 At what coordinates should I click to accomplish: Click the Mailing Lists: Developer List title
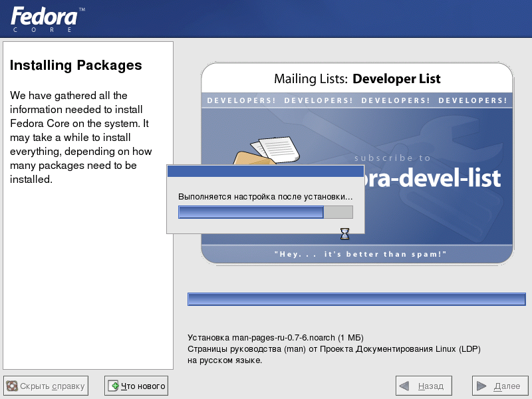(357, 79)
